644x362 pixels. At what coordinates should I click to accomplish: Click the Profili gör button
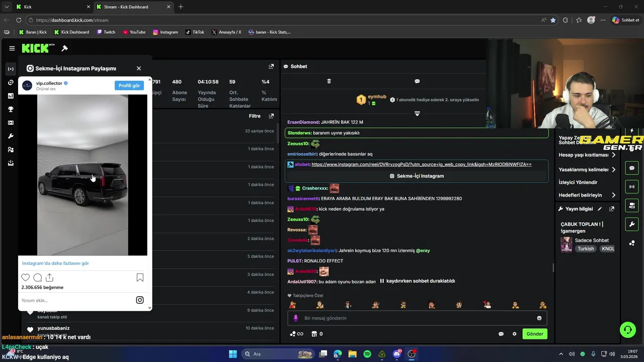[129, 85]
